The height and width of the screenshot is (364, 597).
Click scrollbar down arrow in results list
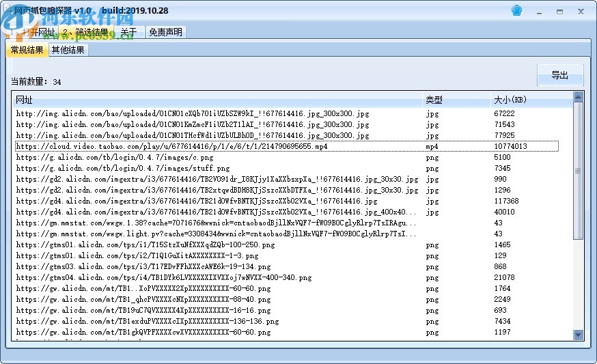tap(578, 335)
